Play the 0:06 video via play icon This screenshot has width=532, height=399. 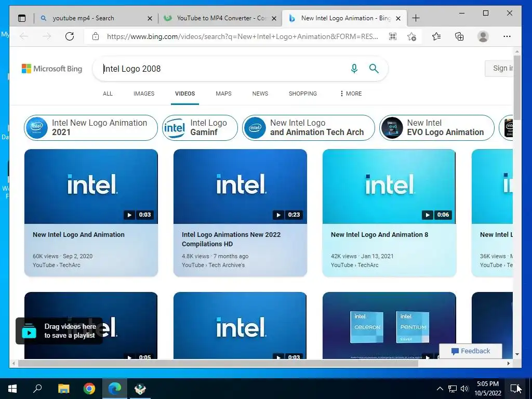[427, 215]
